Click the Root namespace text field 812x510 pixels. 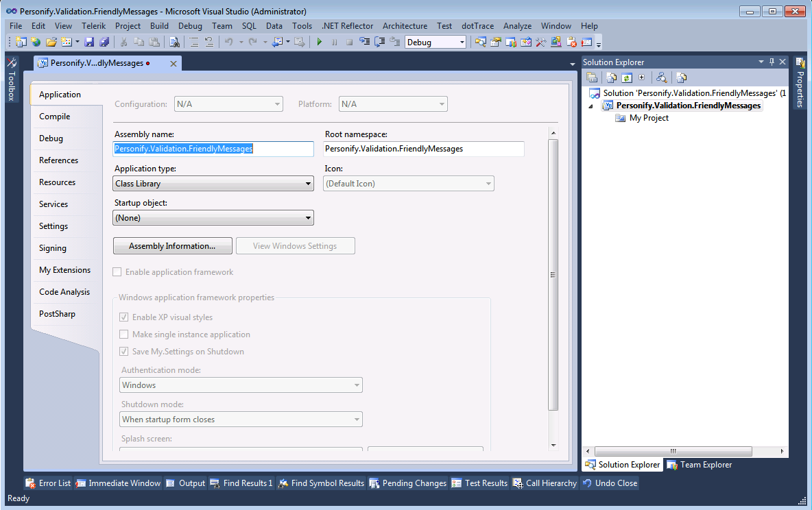click(424, 149)
